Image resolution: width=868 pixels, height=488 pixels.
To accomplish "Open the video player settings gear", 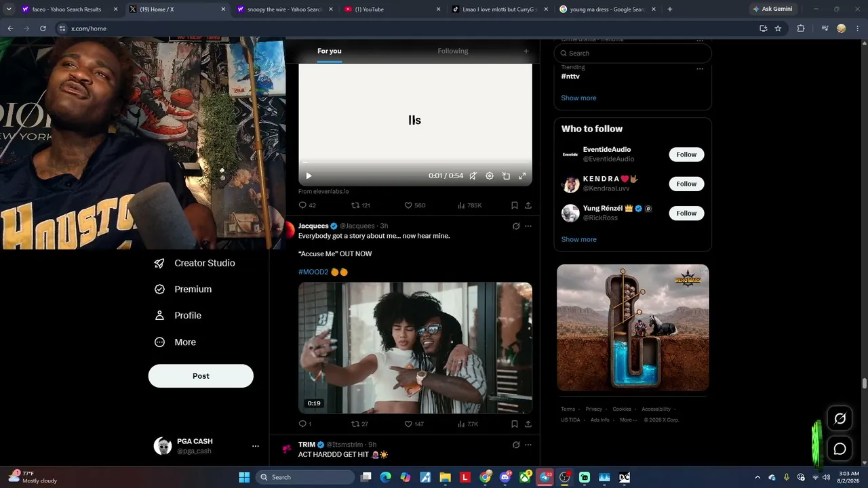I will [490, 176].
